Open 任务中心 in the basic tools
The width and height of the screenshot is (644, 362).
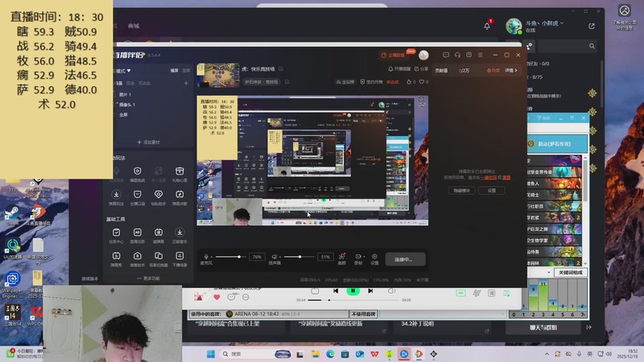(116, 235)
